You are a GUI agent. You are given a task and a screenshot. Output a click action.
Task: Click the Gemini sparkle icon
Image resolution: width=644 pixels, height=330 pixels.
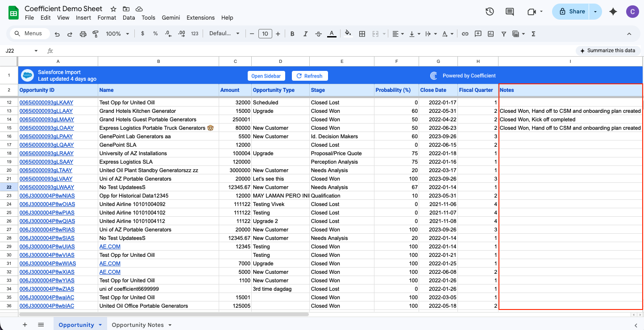pos(613,12)
